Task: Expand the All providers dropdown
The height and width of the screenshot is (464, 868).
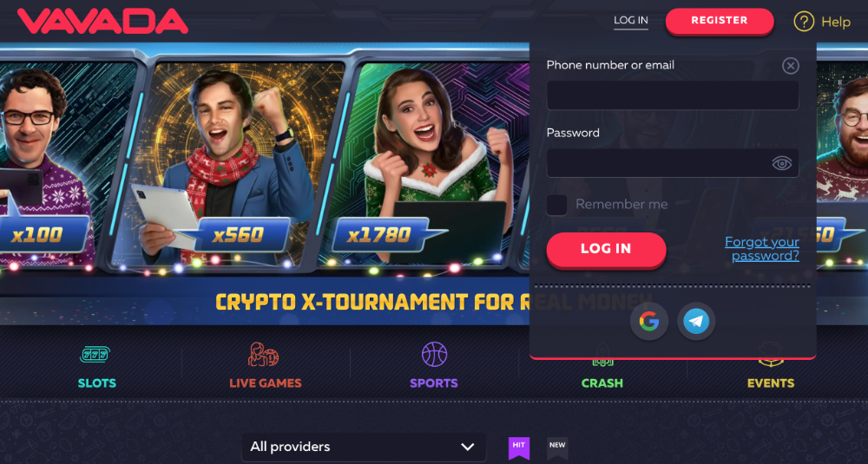Action: pos(364,447)
